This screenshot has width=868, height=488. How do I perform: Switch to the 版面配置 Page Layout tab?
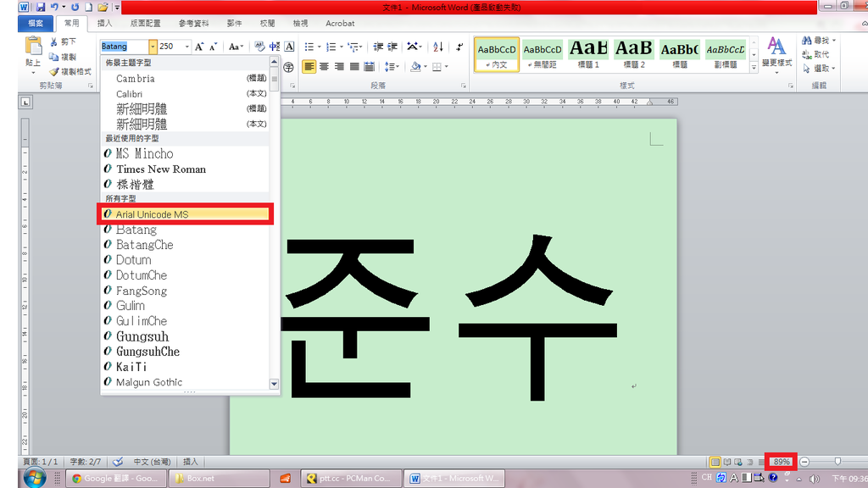145,23
